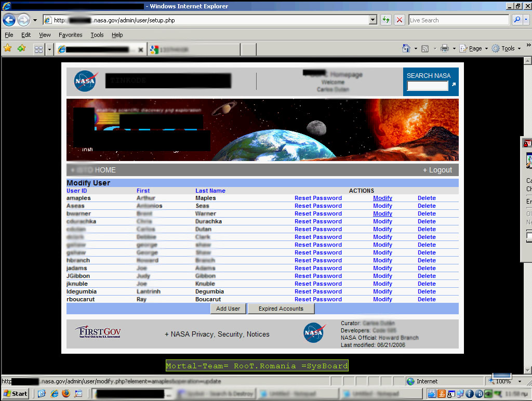Viewport: 532px width, 401px height.
Task: Click the Home toolbar icon
Action: point(406,48)
